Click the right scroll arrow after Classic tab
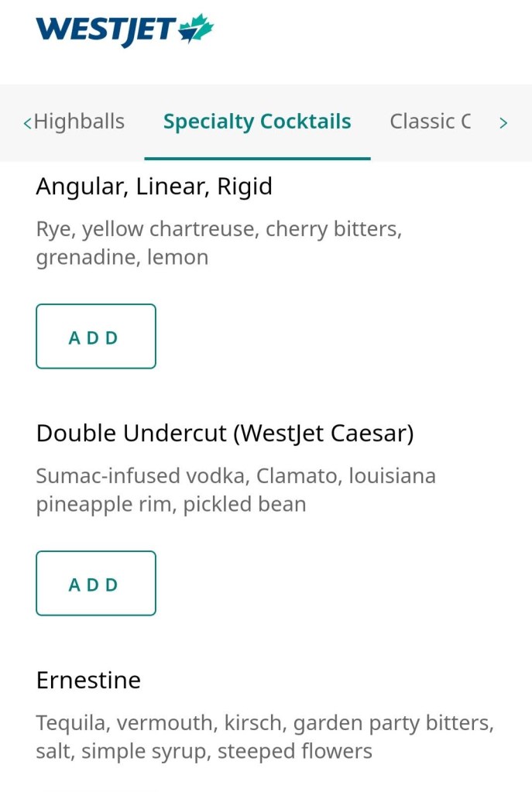Viewport: 532px width, 792px height. click(x=504, y=122)
